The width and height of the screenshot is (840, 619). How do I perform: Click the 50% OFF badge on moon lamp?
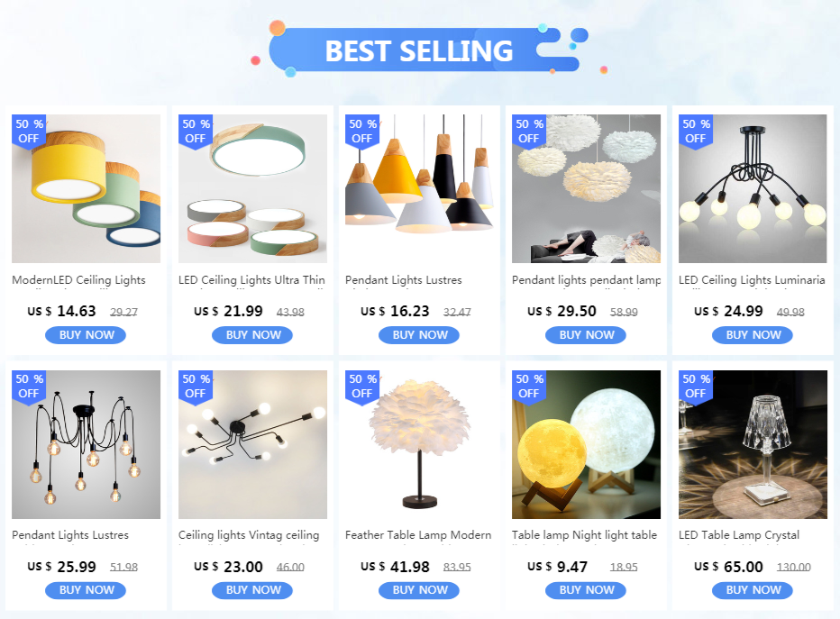[529, 387]
